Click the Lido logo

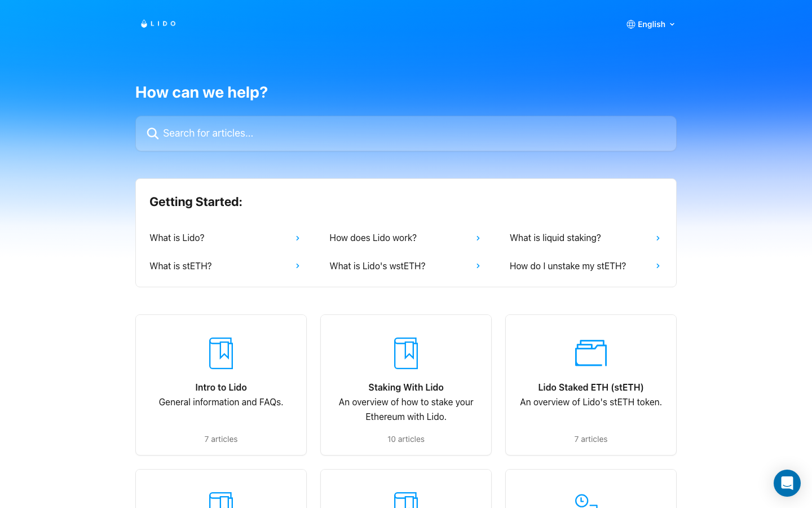[158, 24]
